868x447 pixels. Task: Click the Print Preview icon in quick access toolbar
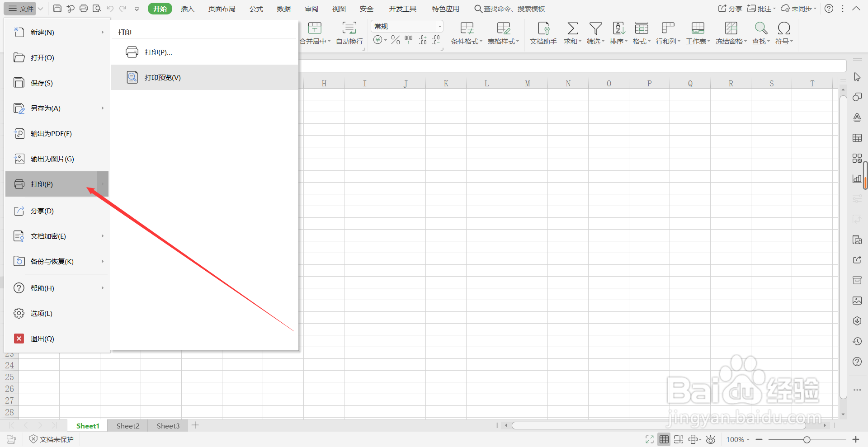pyautogui.click(x=97, y=9)
